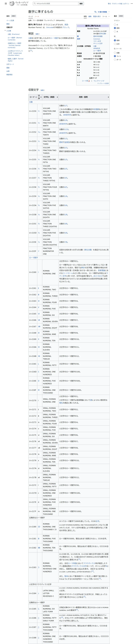Select small text size 小
This screenshot has height=644, width=138.
(115, 25)
